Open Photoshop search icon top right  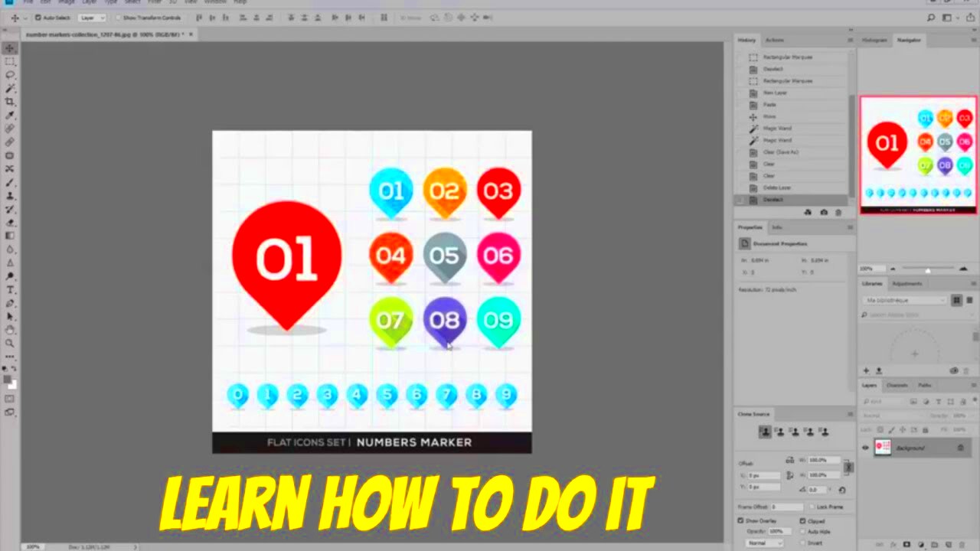(x=931, y=18)
